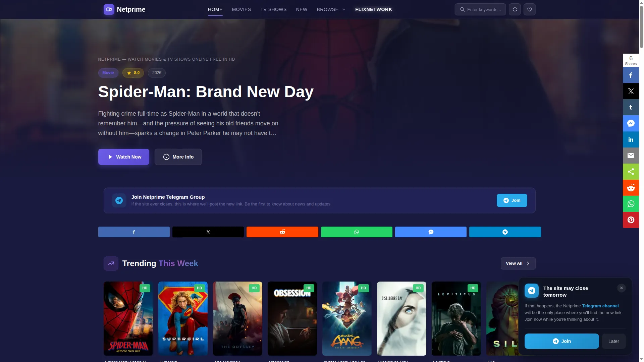Image resolution: width=644 pixels, height=362 pixels.
Task: Share on Reddit from the side share bar
Action: pyautogui.click(x=631, y=188)
